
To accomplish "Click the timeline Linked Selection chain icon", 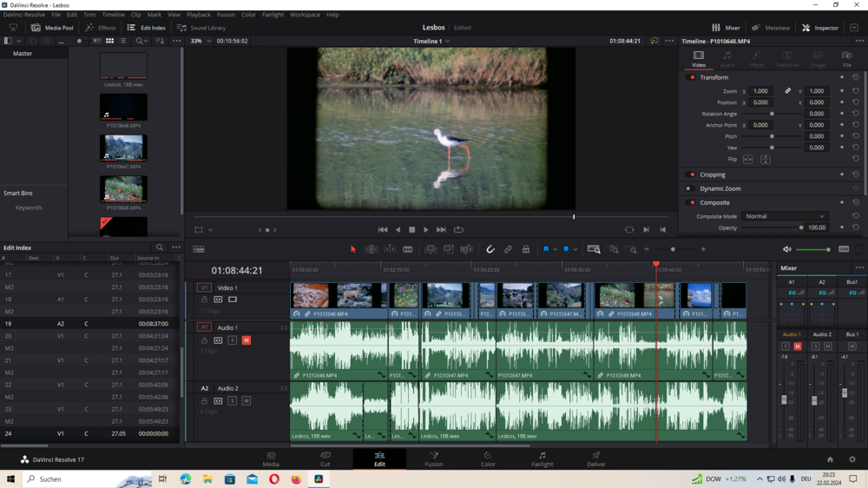I will pos(509,249).
